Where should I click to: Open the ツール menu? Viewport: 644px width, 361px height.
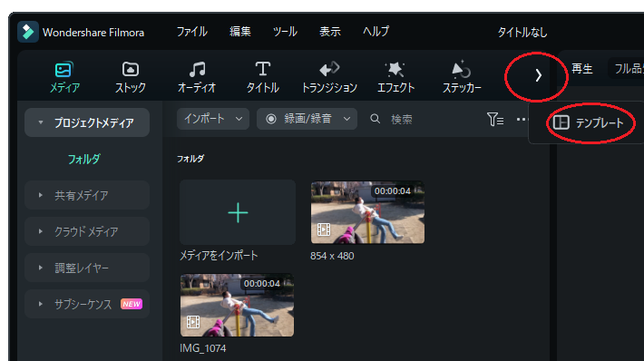(285, 32)
